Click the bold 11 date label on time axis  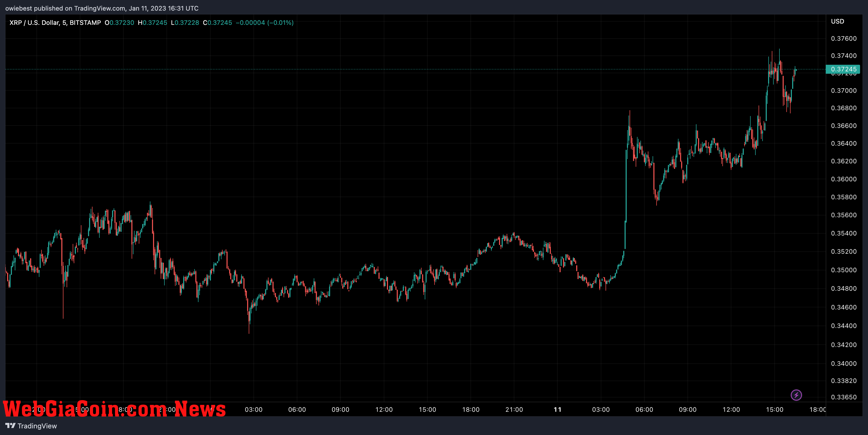(558, 409)
